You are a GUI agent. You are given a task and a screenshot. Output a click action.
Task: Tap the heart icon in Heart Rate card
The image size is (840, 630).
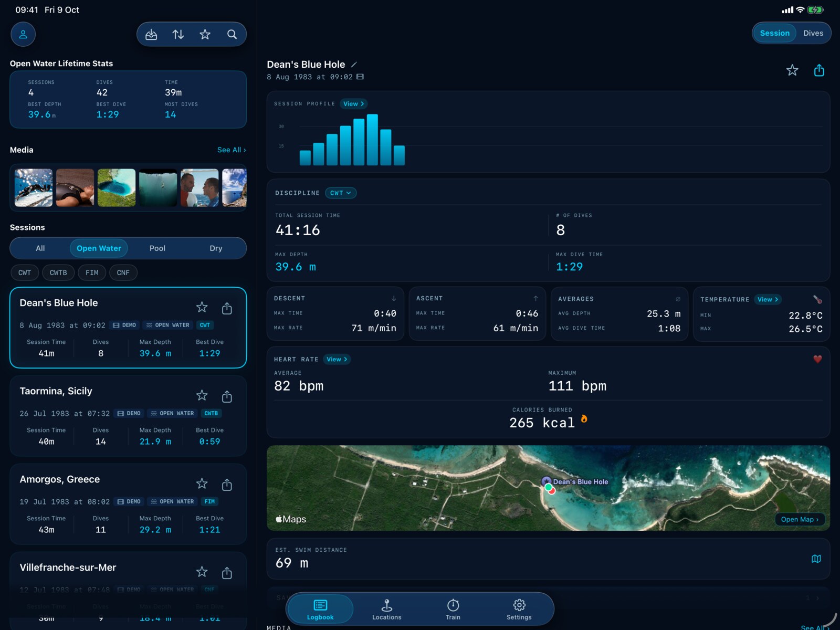point(817,359)
